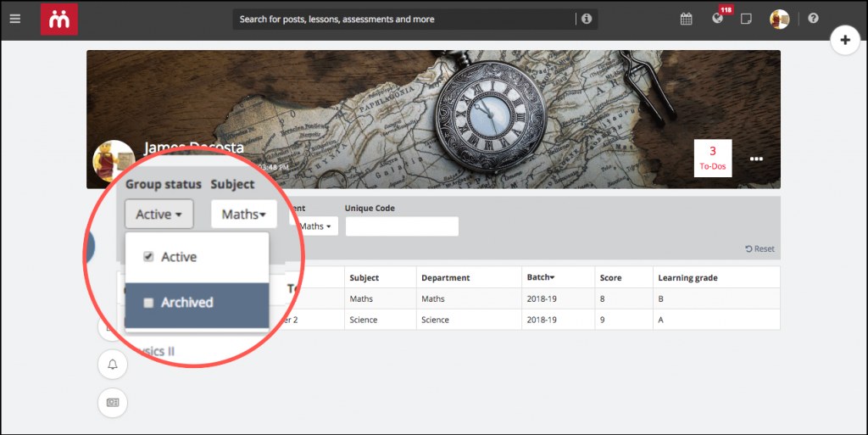This screenshot has width=868, height=435.
Task: Open the 3 To-Dos box
Action: (713, 159)
